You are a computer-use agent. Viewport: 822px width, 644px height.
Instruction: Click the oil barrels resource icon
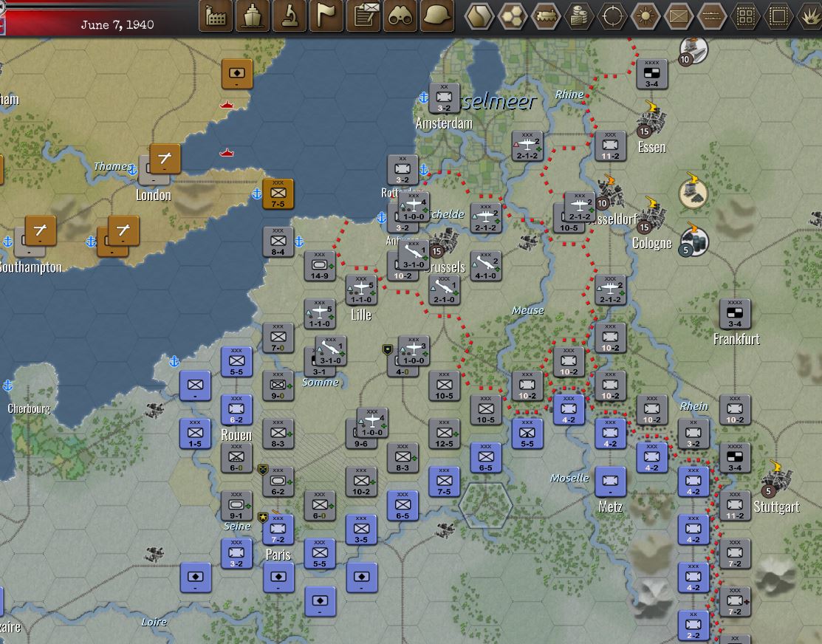coord(695,241)
